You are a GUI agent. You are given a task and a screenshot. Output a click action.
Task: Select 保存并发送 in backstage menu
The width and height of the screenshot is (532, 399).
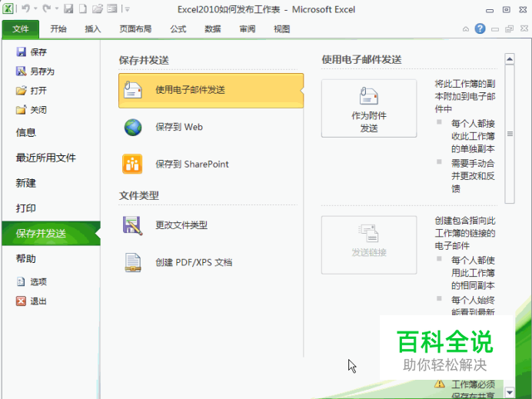52,234
